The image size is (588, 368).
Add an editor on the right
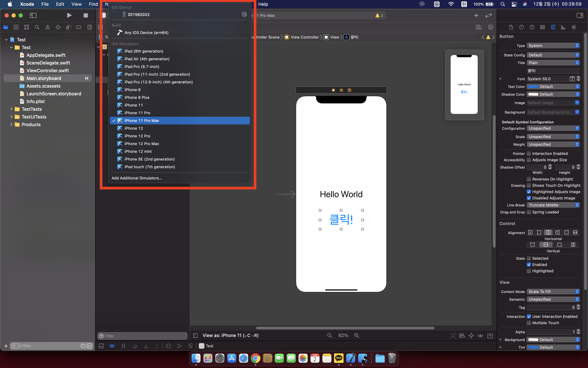491,27
